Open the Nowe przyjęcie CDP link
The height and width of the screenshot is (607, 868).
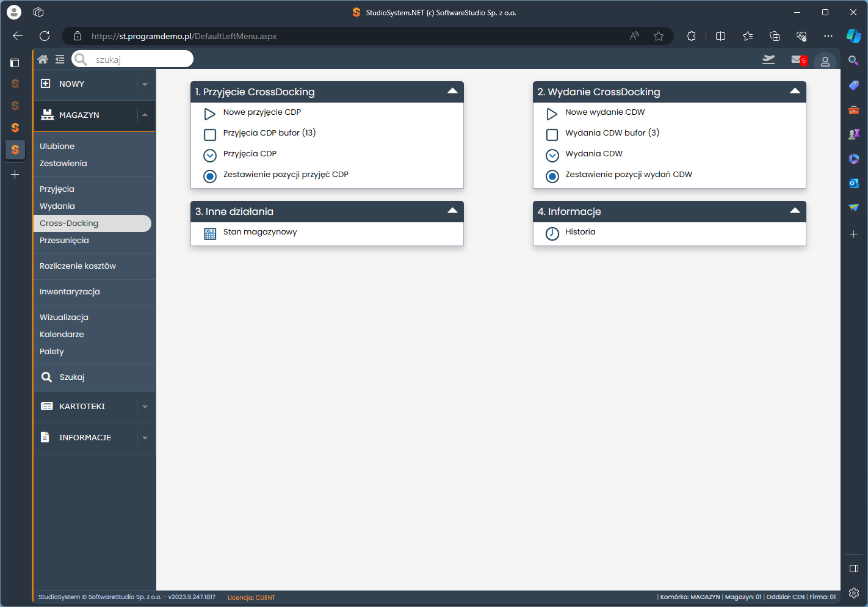click(x=262, y=112)
